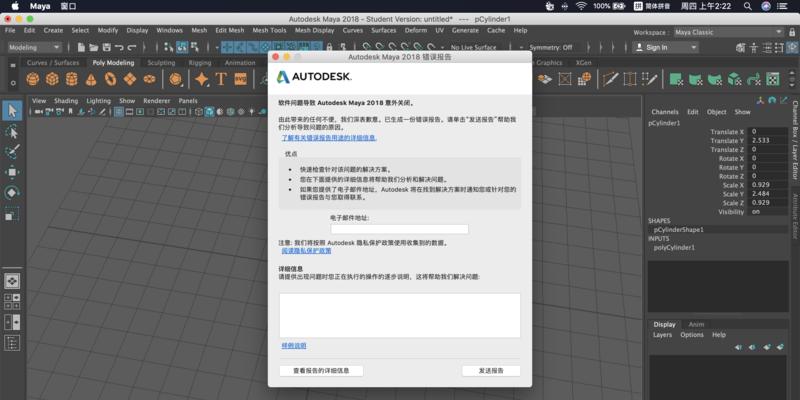Activate the Lasso Select tool
Screen dimensions: 800x400
click(12, 132)
